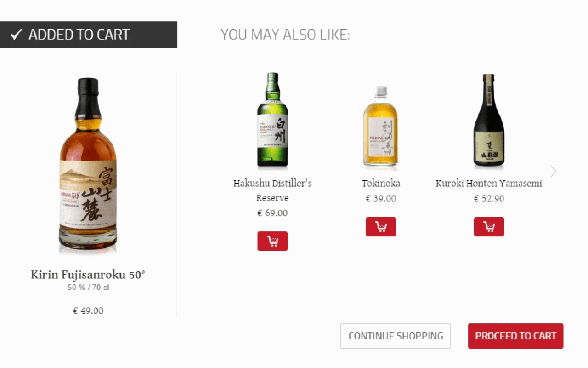The height and width of the screenshot is (368, 588).
Task: Click the € 69.00 Hakushu price
Action: click(272, 213)
